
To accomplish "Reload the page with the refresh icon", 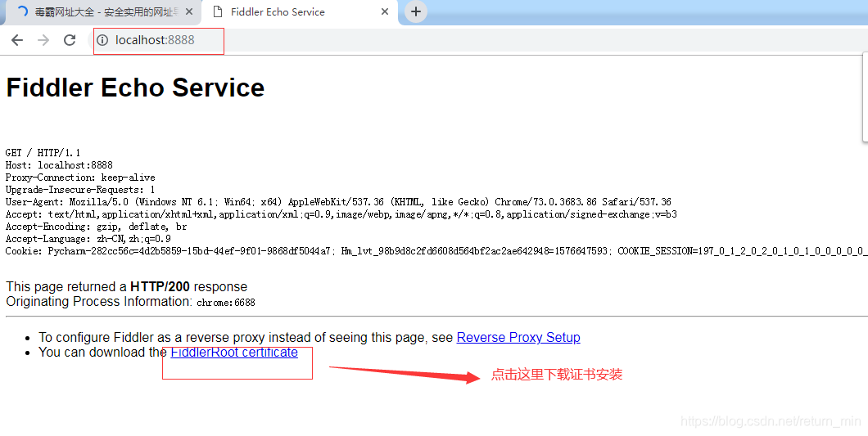I will [70, 40].
